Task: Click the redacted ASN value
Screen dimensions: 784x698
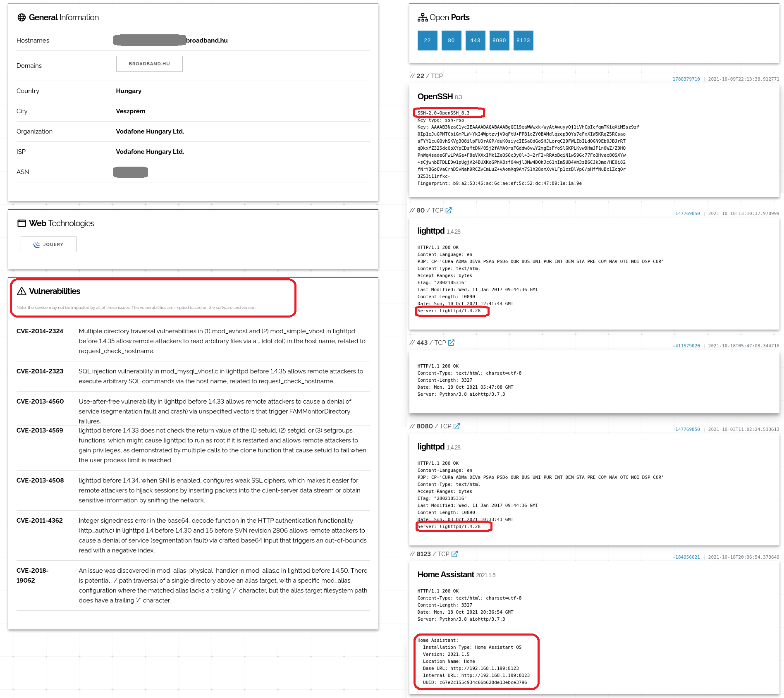Action: point(131,172)
